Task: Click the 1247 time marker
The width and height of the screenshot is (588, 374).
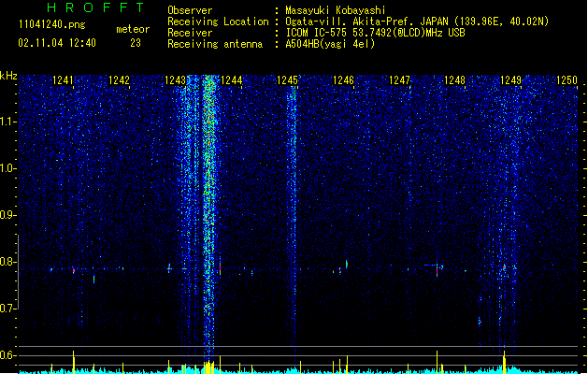Action: pyautogui.click(x=399, y=79)
